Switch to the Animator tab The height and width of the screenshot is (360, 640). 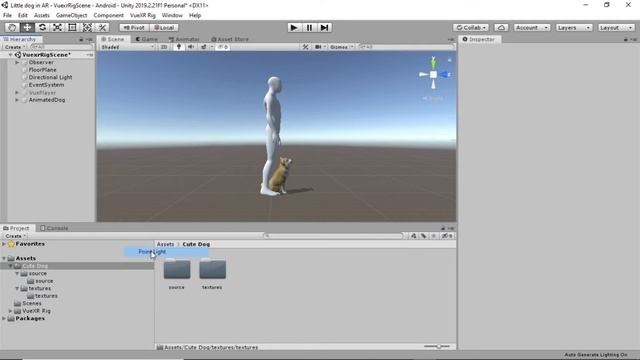click(184, 39)
